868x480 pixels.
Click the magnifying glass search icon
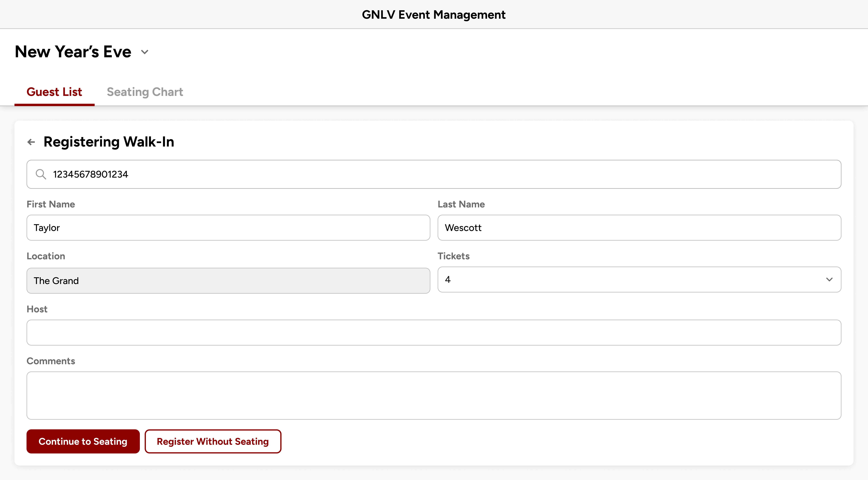click(x=41, y=174)
